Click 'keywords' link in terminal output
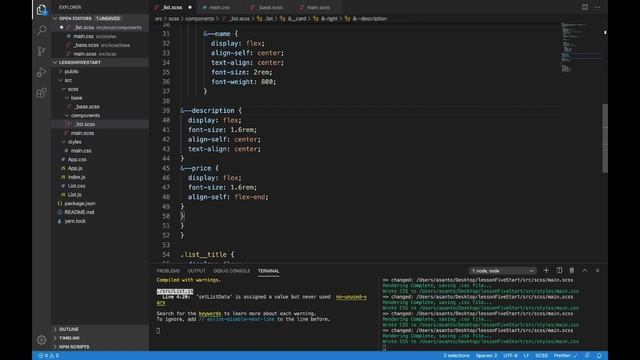 click(x=210, y=313)
